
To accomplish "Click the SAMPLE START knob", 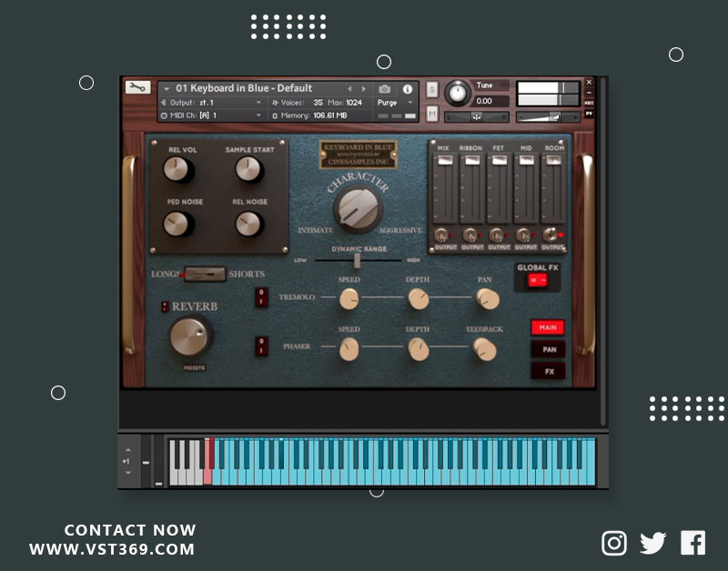I will point(248,169).
